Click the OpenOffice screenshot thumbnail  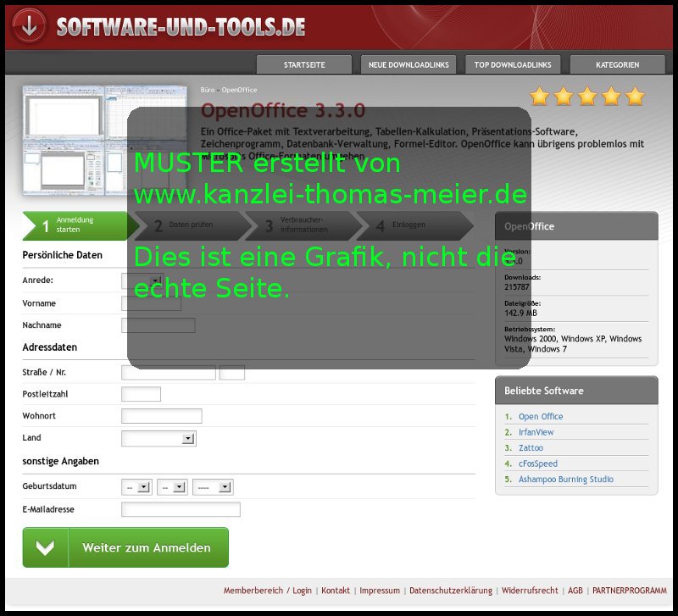coord(104,140)
